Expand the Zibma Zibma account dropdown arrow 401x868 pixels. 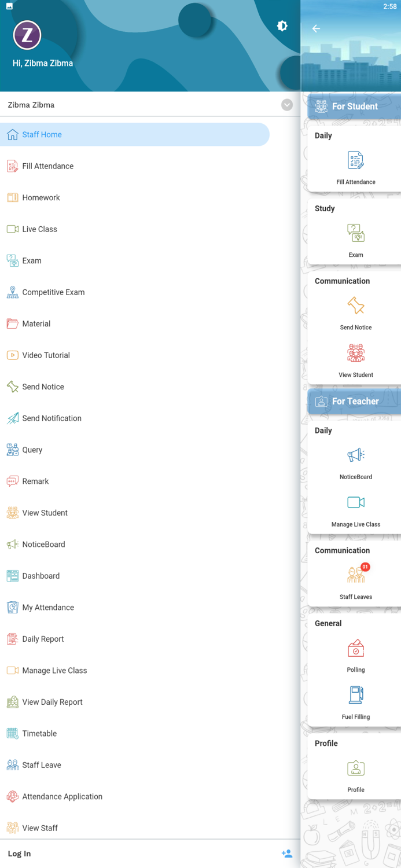pyautogui.click(x=287, y=105)
